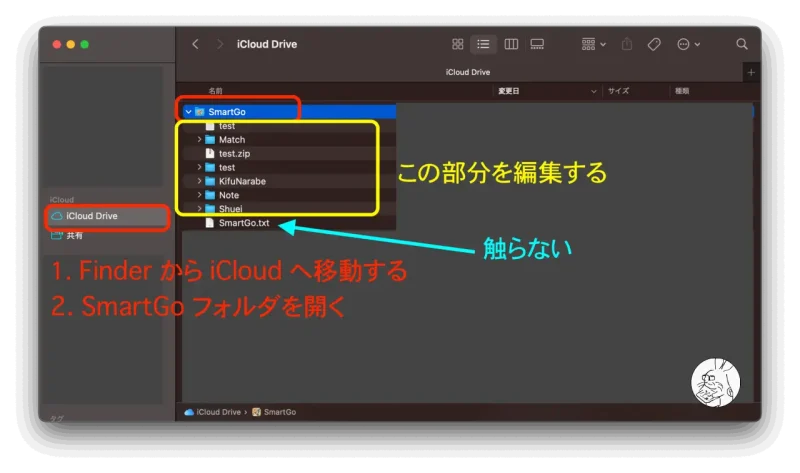Click the tag icon in toolbar
Viewport: 800px width, 473px height.
coord(654,44)
